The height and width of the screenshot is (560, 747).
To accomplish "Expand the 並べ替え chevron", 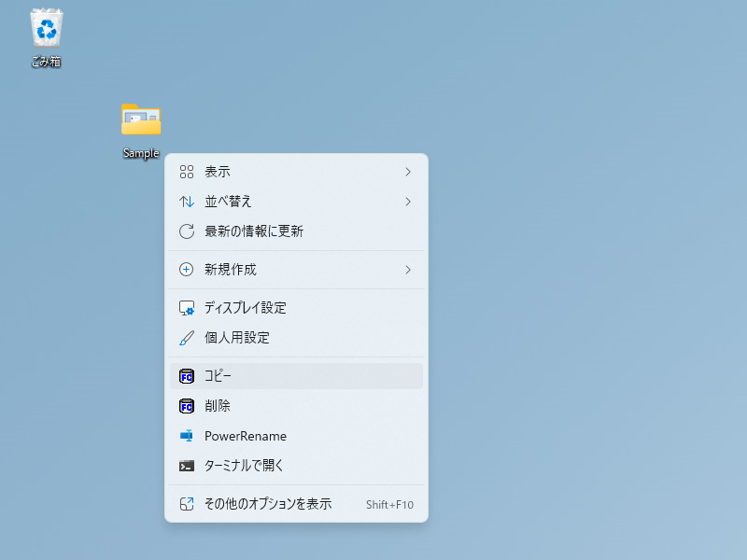I will pos(408,202).
